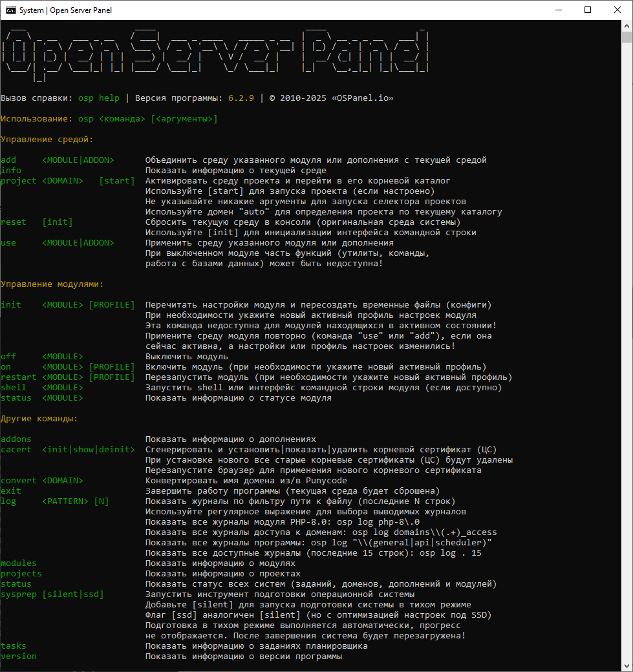Click the 'modules' command name

(19, 563)
